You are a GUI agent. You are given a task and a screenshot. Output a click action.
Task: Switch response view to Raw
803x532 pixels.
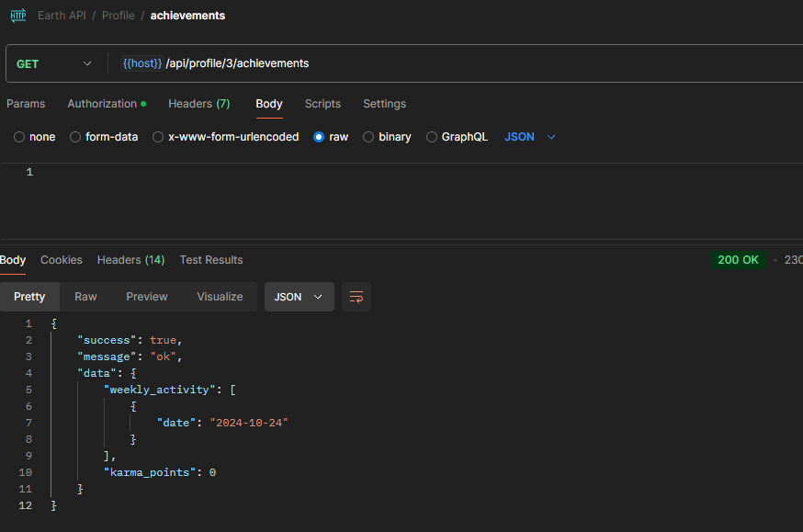85,297
